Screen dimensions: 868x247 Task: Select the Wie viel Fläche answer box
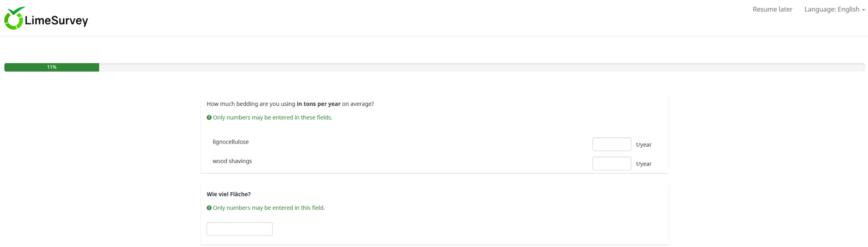(239, 229)
